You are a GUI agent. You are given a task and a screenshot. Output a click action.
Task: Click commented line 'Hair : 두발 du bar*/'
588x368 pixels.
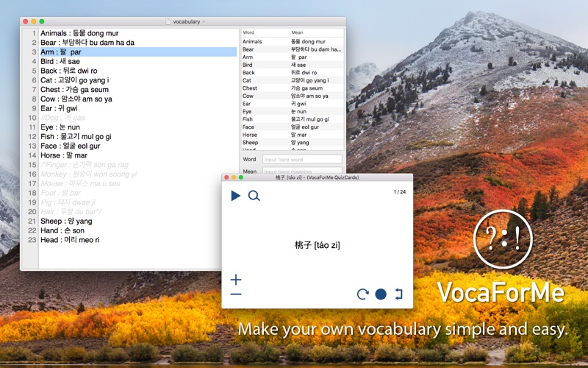[x=71, y=211]
